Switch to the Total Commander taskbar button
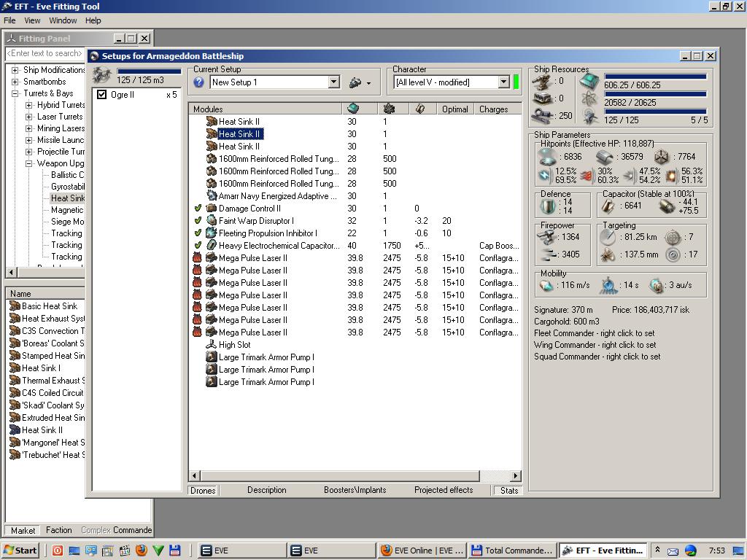 pyautogui.click(x=511, y=551)
